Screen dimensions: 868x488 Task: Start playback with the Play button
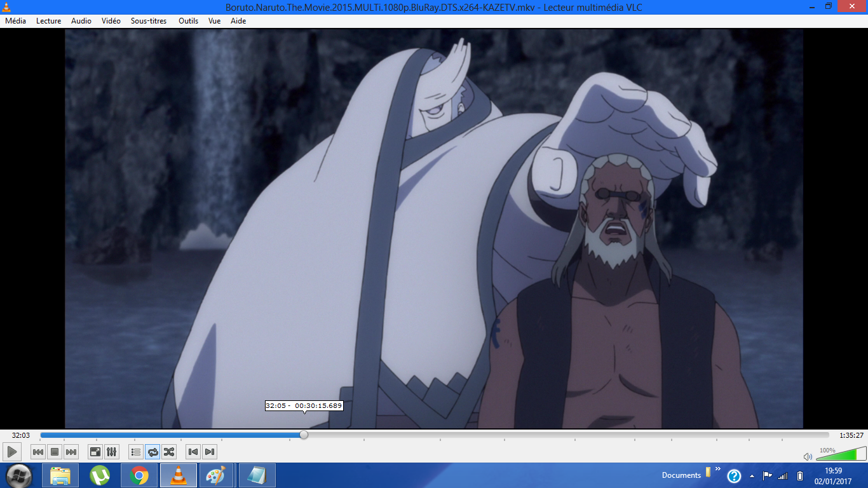[x=12, y=452]
